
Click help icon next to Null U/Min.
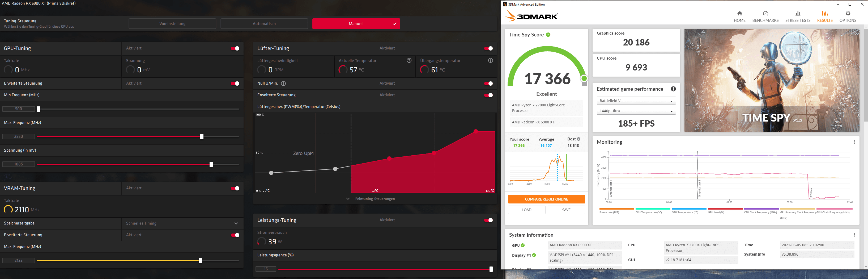click(283, 83)
